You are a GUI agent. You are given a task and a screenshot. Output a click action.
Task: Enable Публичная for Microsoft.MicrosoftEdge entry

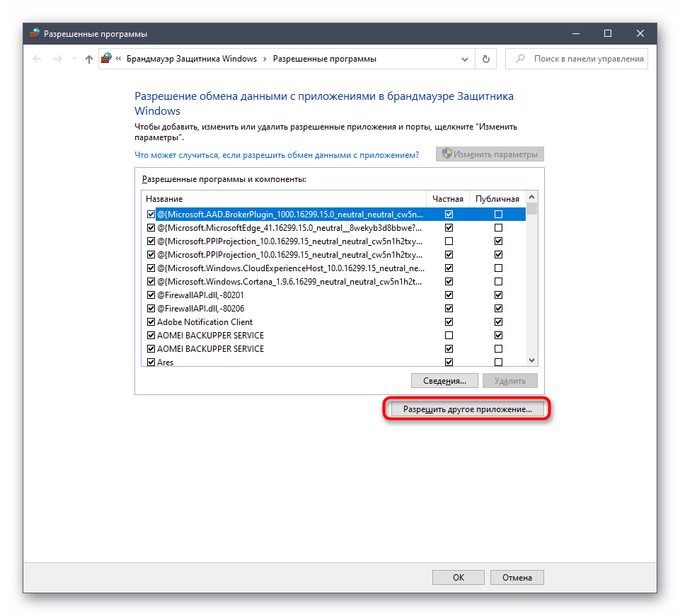pos(499,228)
